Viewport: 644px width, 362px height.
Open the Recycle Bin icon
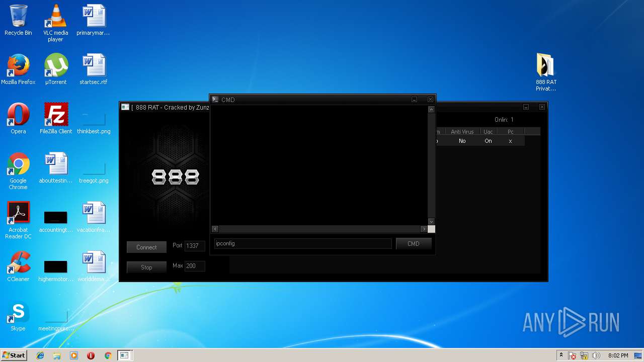click(x=18, y=20)
